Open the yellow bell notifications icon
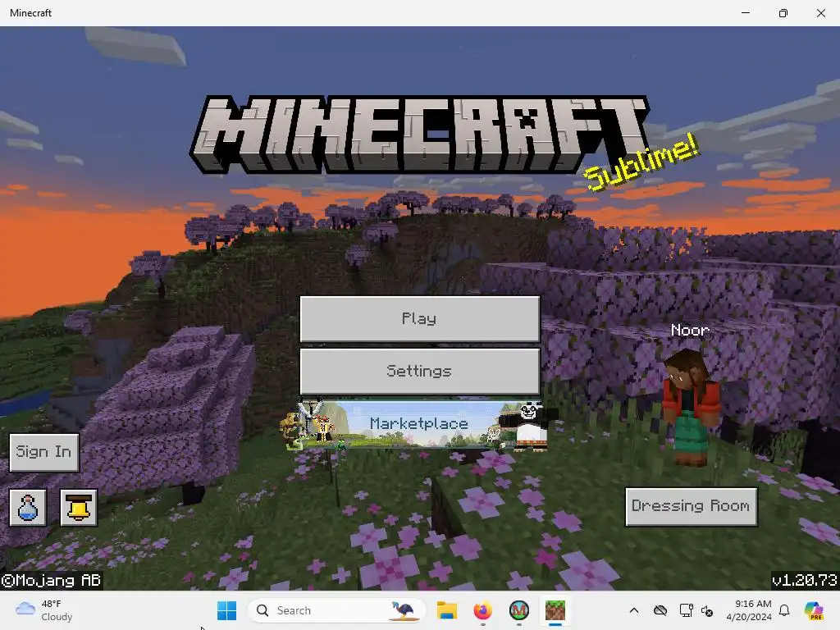Image resolution: width=840 pixels, height=630 pixels. tap(79, 507)
